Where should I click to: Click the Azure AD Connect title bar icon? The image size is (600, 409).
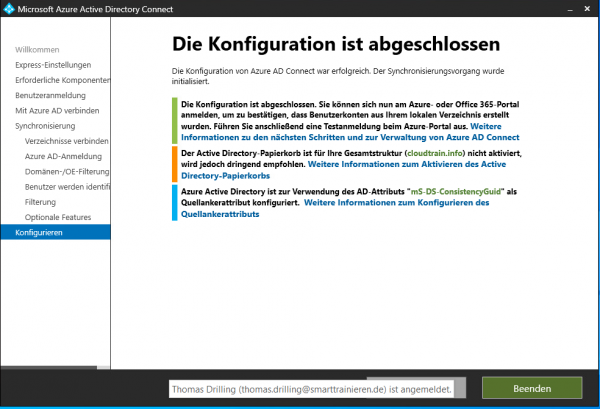[x=9, y=9]
